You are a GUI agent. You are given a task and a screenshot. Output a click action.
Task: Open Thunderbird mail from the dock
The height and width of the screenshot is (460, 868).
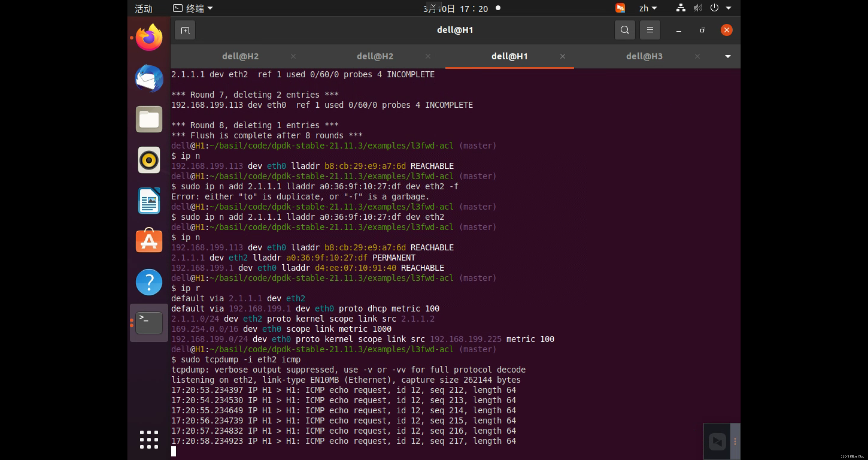(149, 78)
